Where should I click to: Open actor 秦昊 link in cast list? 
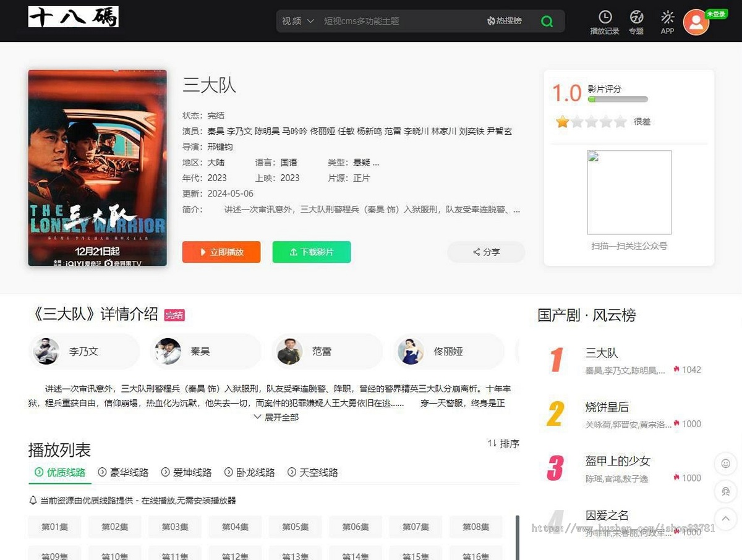coord(216,131)
